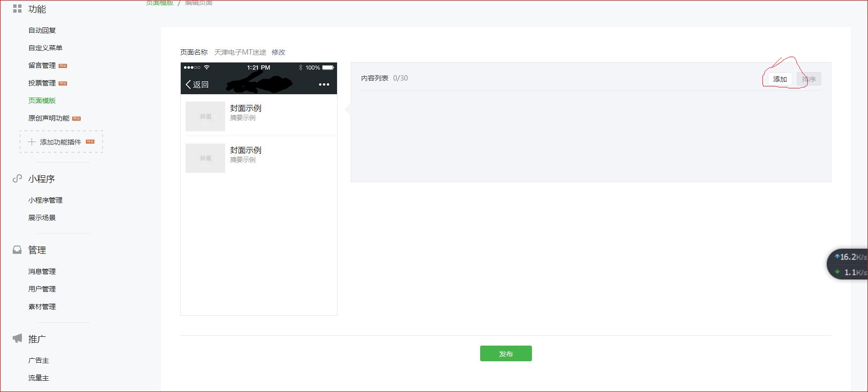Open 小程序管理 in sidebar

tap(45, 200)
